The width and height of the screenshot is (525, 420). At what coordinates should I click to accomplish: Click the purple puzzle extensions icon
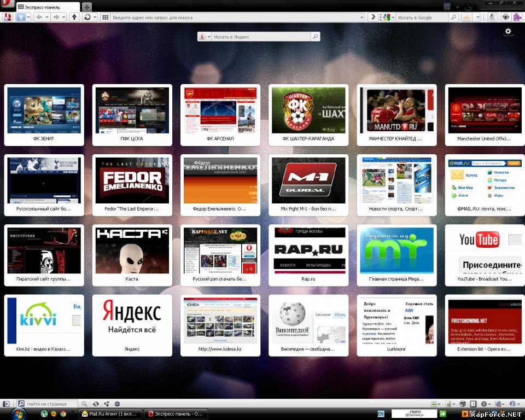pos(517,17)
